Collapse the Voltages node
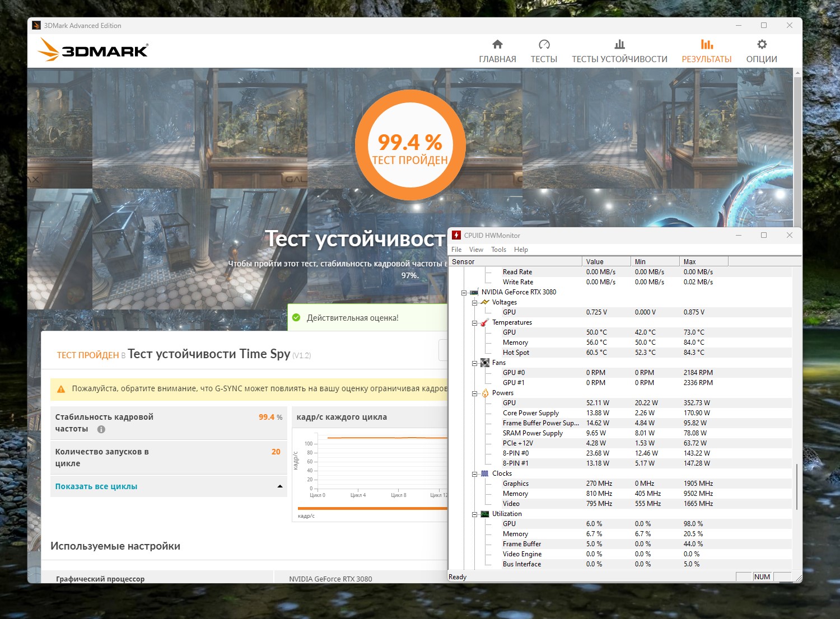The width and height of the screenshot is (840, 619). pos(474,302)
